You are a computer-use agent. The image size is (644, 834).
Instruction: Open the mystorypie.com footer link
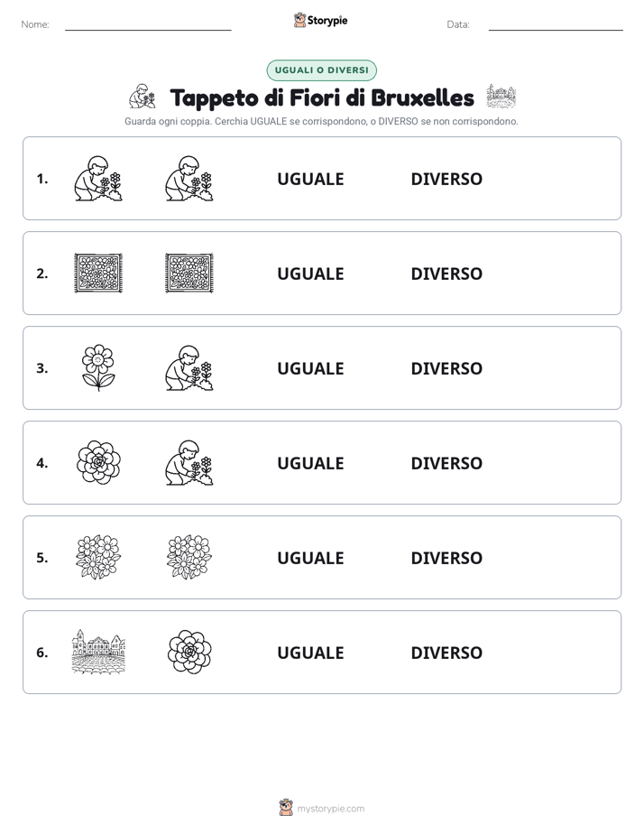330,809
